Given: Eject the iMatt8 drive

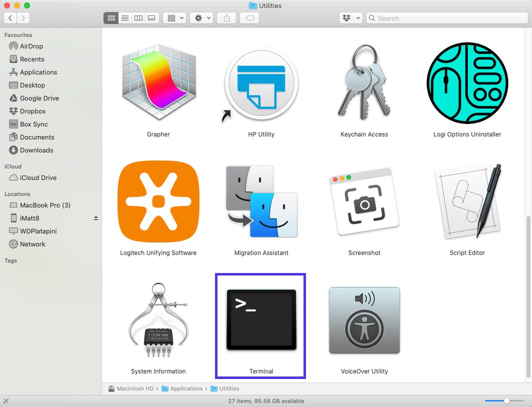Looking at the screenshot, I should pos(95,218).
